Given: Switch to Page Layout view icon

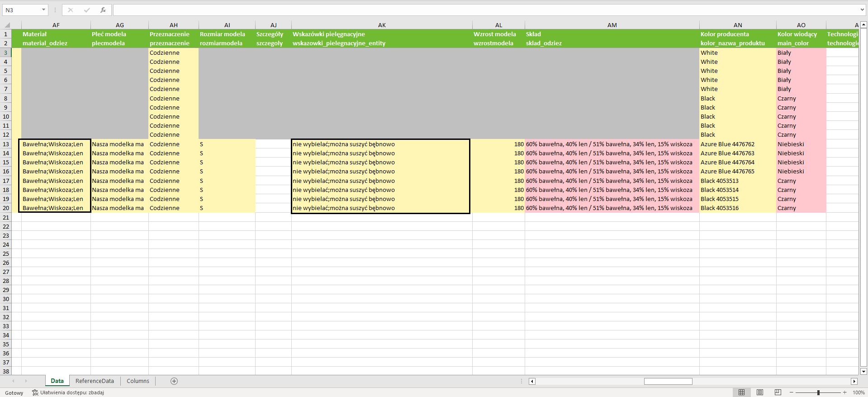Looking at the screenshot, I should [x=760, y=392].
